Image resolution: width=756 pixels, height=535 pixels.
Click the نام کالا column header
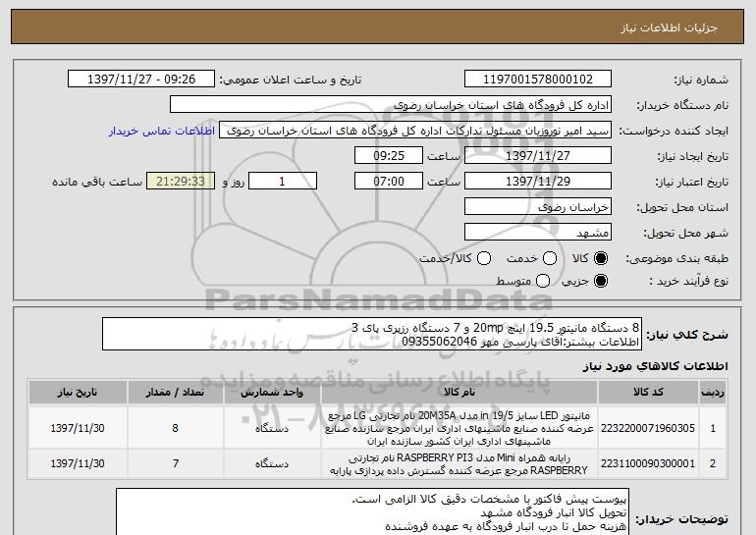coord(459,393)
